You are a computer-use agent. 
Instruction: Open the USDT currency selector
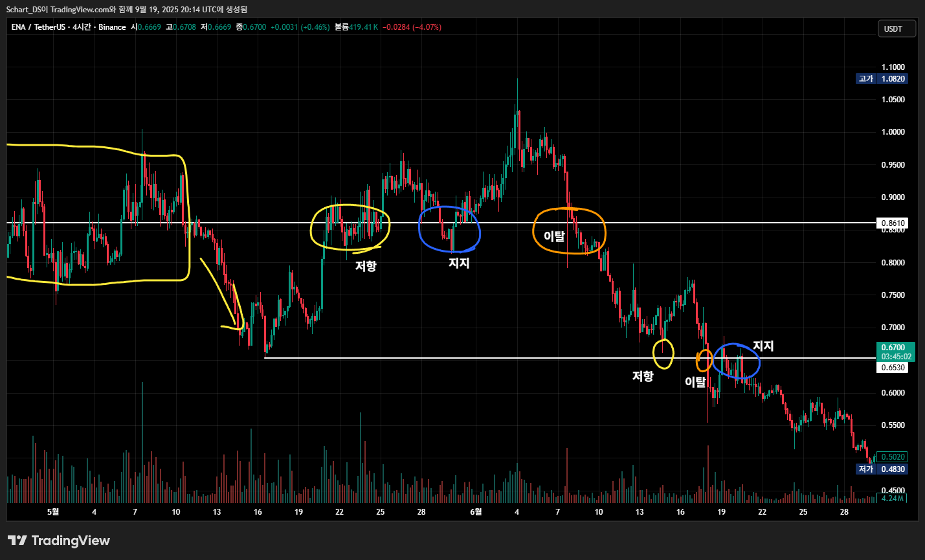897,28
